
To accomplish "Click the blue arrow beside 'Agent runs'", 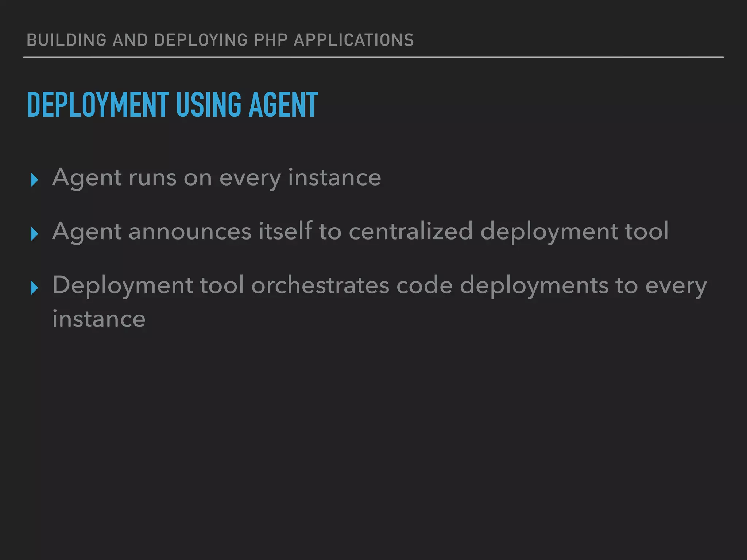I will tap(34, 180).
